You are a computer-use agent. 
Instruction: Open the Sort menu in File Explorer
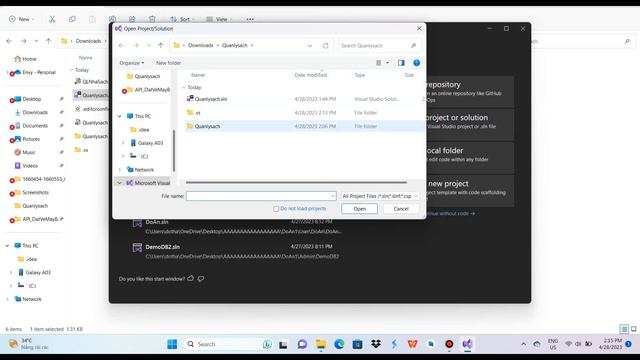[x=182, y=19]
